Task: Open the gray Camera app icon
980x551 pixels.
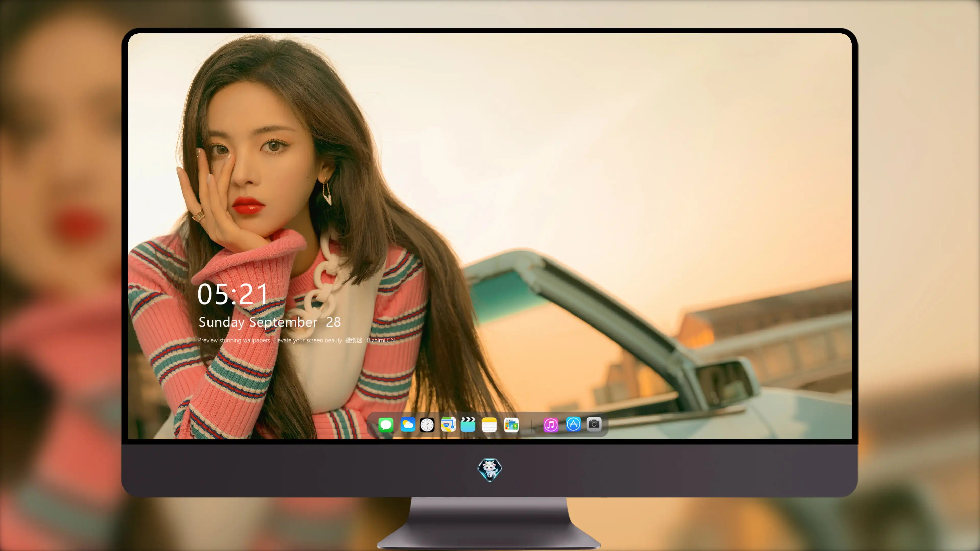Action: [594, 424]
